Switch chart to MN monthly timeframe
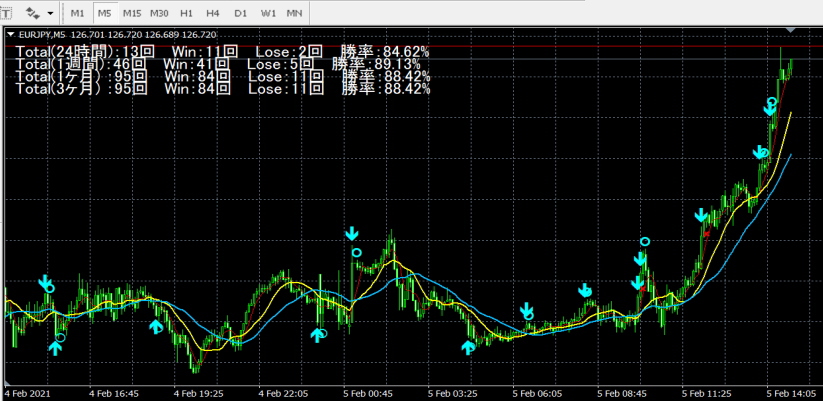 coord(294,13)
